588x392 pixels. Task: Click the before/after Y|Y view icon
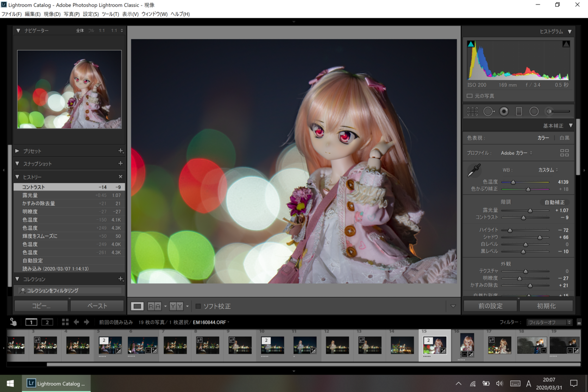(x=176, y=306)
